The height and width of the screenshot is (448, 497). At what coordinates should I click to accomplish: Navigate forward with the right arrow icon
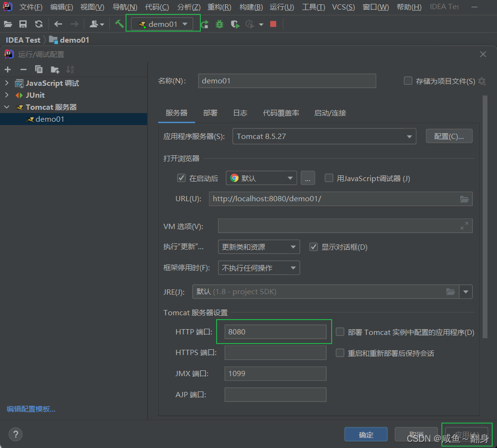74,24
